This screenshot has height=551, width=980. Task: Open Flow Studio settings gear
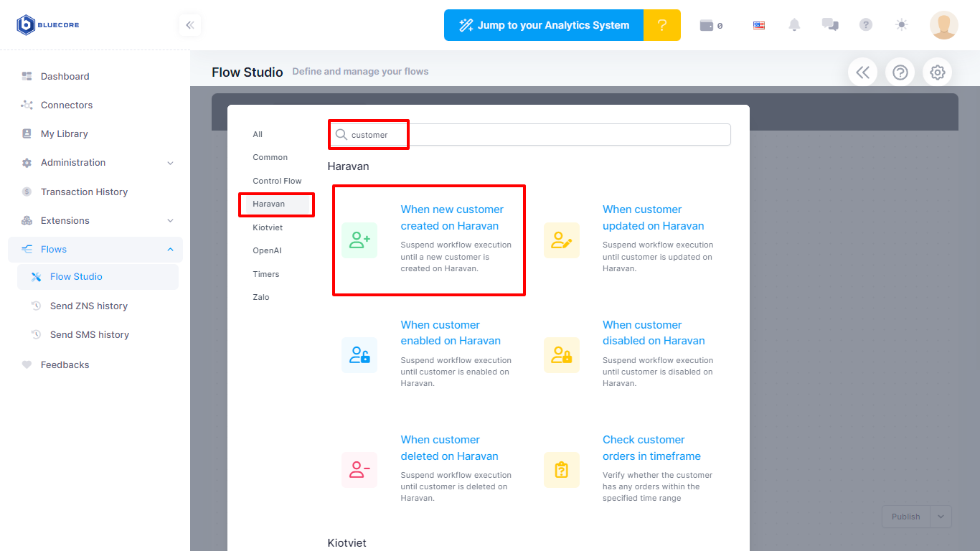[938, 72]
